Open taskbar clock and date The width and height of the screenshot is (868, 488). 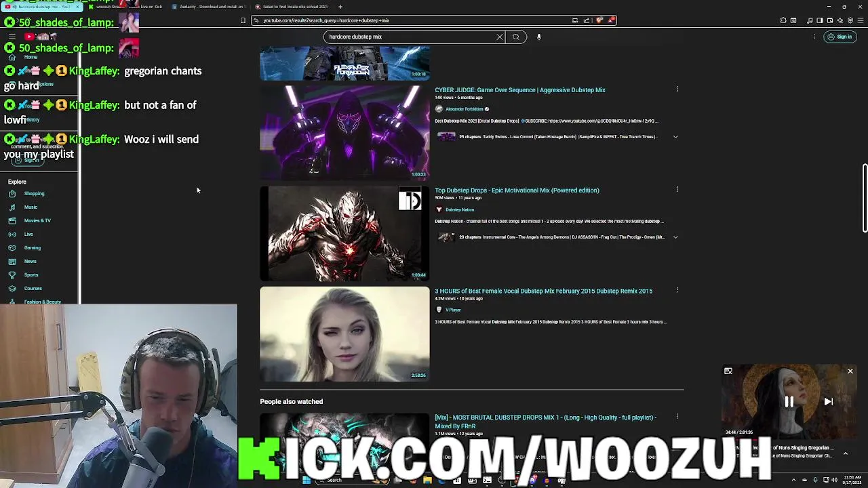pyautogui.click(x=852, y=481)
